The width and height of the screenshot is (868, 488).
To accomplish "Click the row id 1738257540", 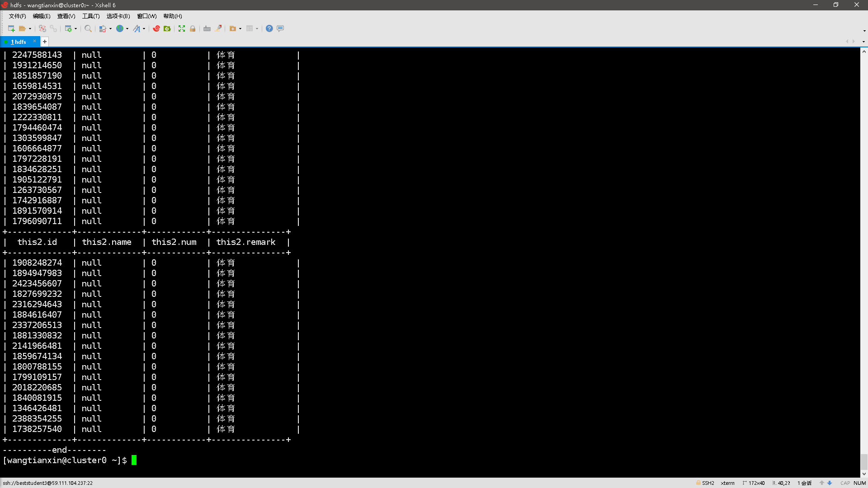I will tap(37, 429).
